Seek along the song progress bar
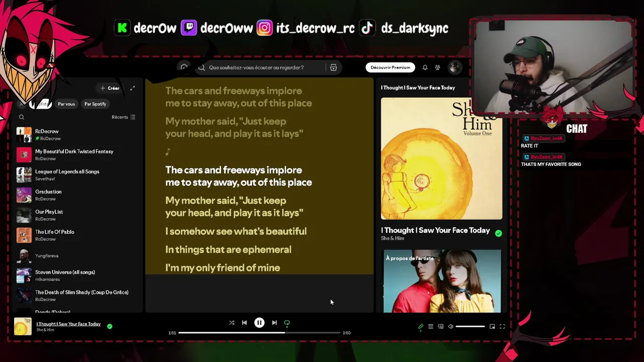The width and height of the screenshot is (644, 362). click(x=260, y=333)
